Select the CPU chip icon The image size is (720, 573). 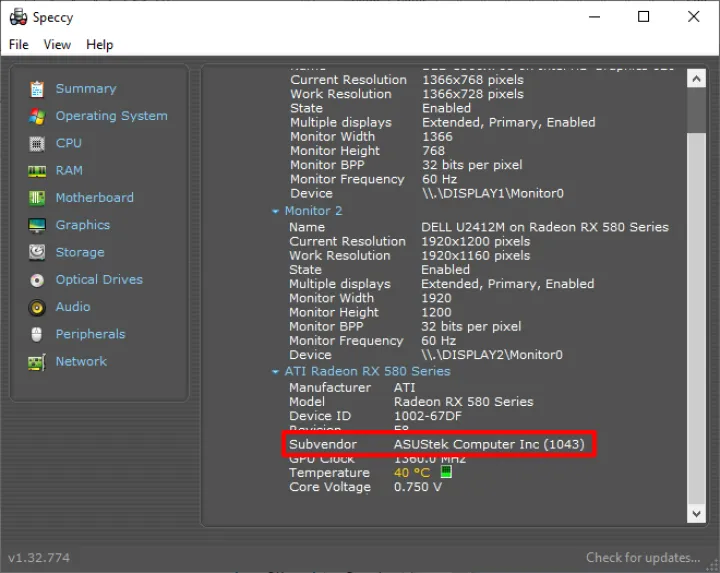[x=37, y=143]
